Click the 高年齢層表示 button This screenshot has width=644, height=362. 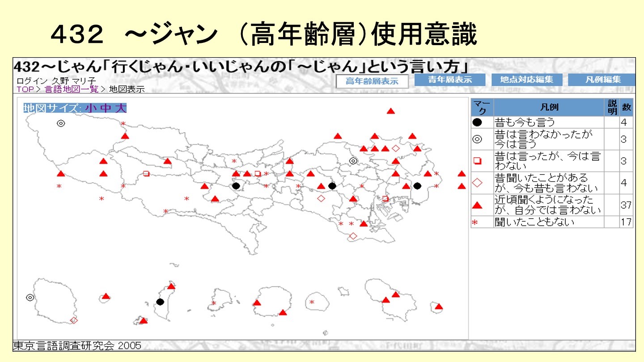[373, 81]
